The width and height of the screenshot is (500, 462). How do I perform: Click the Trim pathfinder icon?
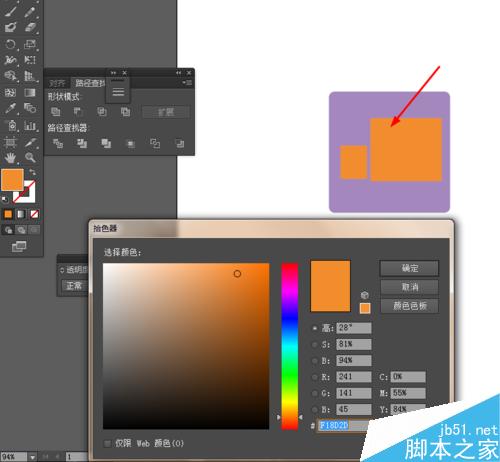[82, 144]
